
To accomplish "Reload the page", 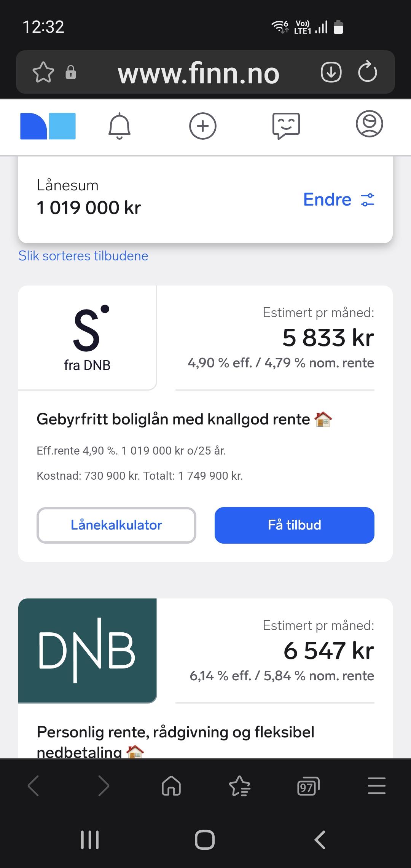I will [367, 72].
